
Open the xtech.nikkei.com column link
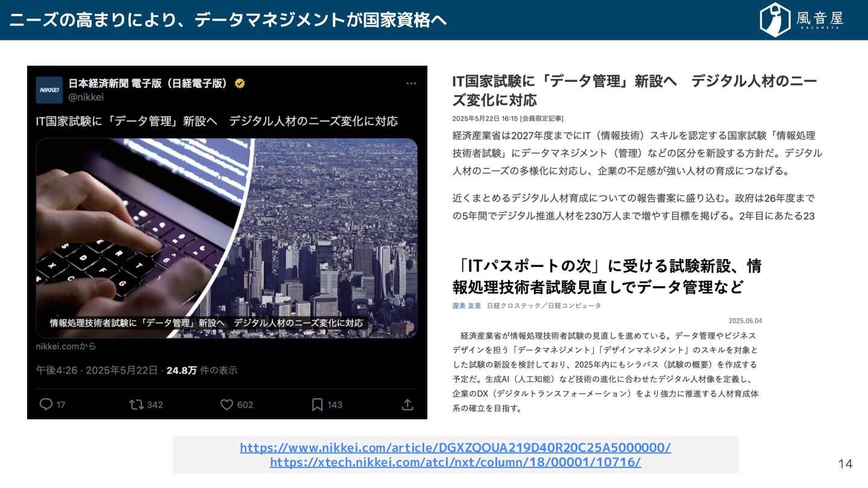[x=456, y=462]
